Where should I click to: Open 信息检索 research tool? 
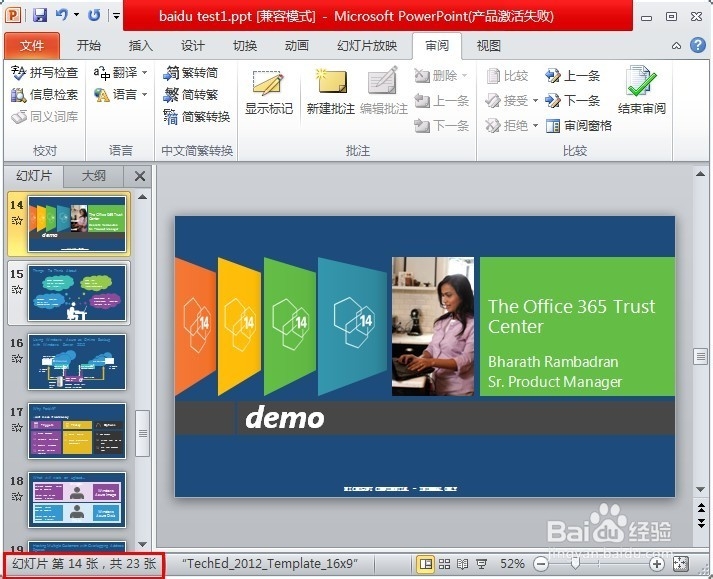click(45, 95)
